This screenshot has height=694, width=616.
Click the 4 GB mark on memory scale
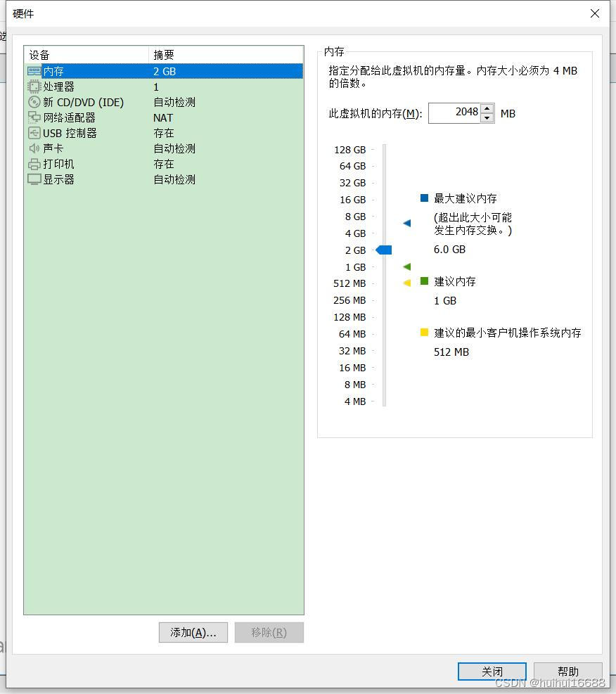355,233
